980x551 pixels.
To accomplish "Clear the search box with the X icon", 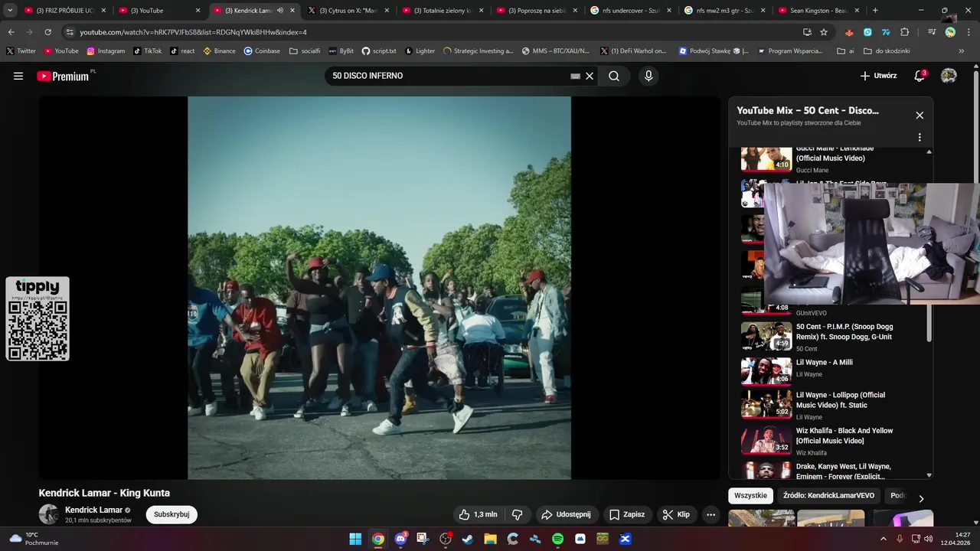I will coord(590,76).
